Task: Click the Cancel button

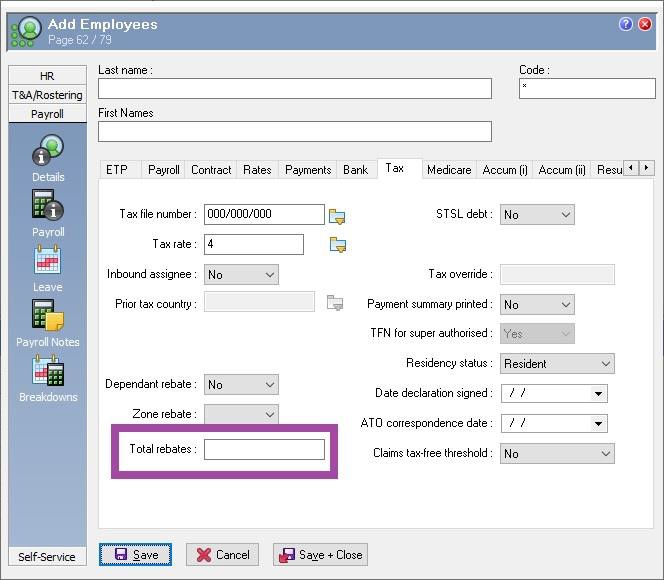Action: coord(222,555)
